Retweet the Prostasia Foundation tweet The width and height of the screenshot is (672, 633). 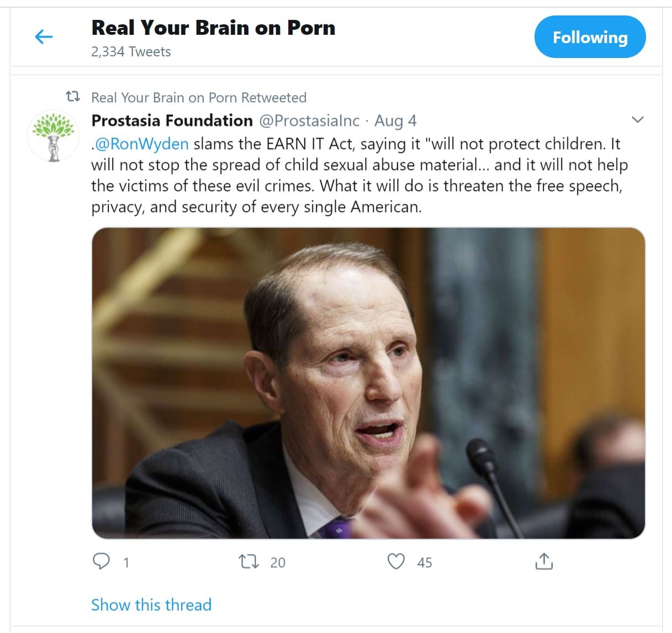pos(248,562)
